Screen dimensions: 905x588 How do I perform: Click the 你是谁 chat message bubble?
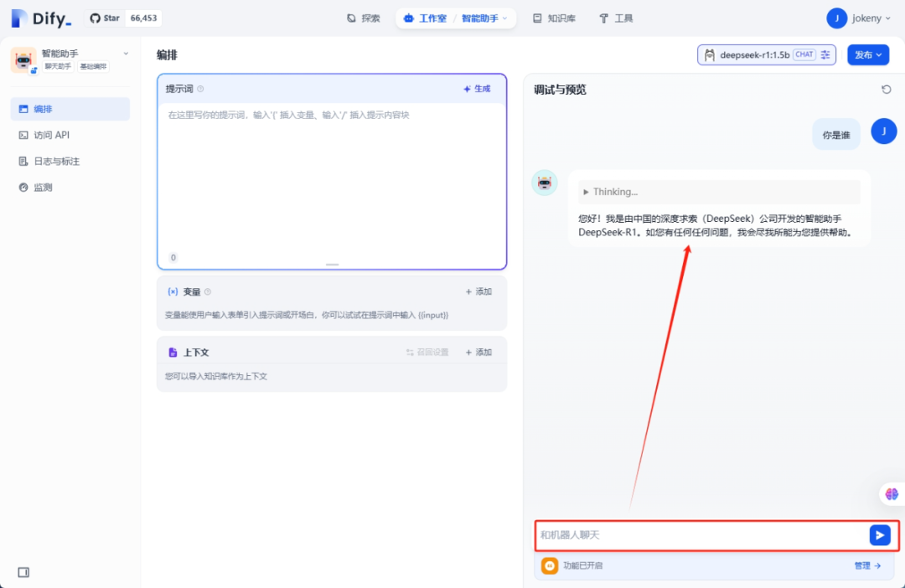836,135
